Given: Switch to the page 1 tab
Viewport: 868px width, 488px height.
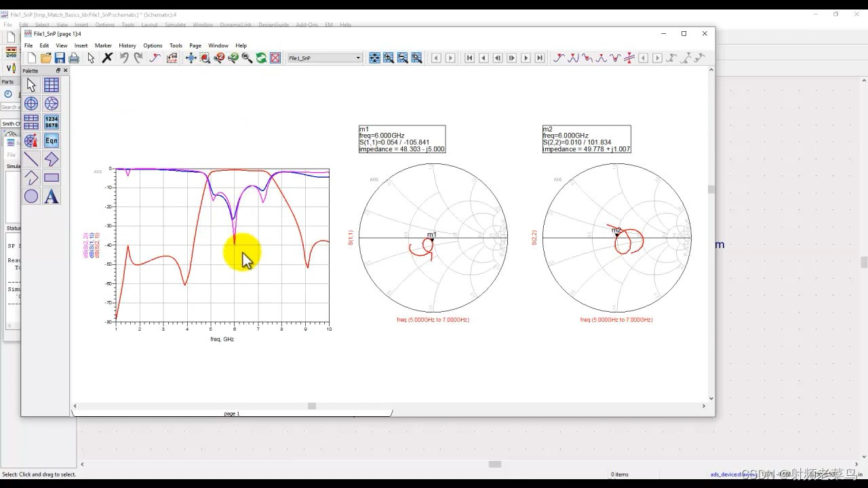Looking at the screenshot, I should click(x=232, y=413).
